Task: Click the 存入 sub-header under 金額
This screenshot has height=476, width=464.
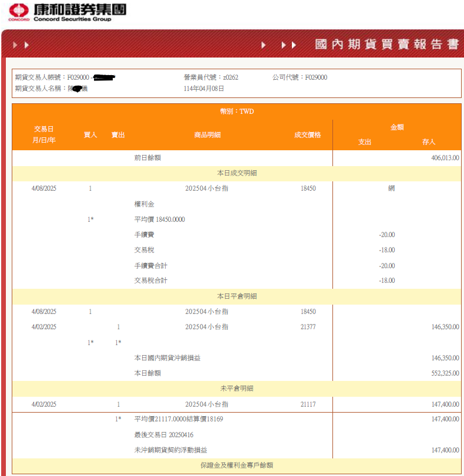Action: click(x=428, y=142)
